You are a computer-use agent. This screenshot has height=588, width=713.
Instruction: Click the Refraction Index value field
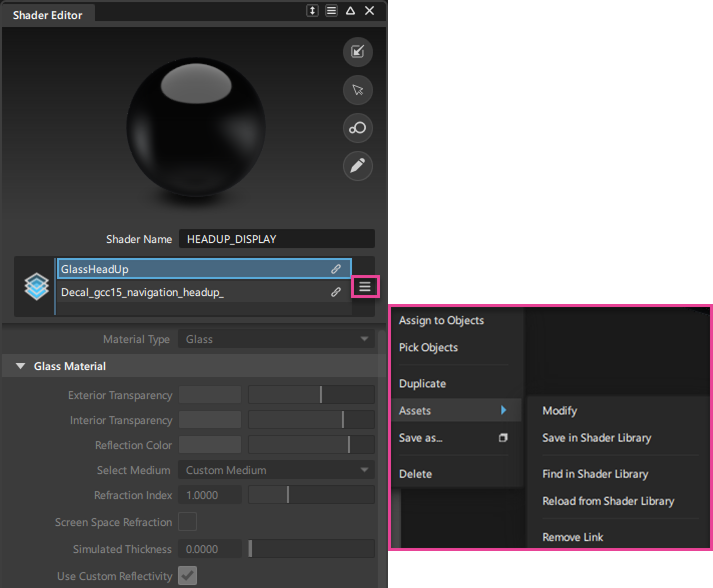click(210, 495)
